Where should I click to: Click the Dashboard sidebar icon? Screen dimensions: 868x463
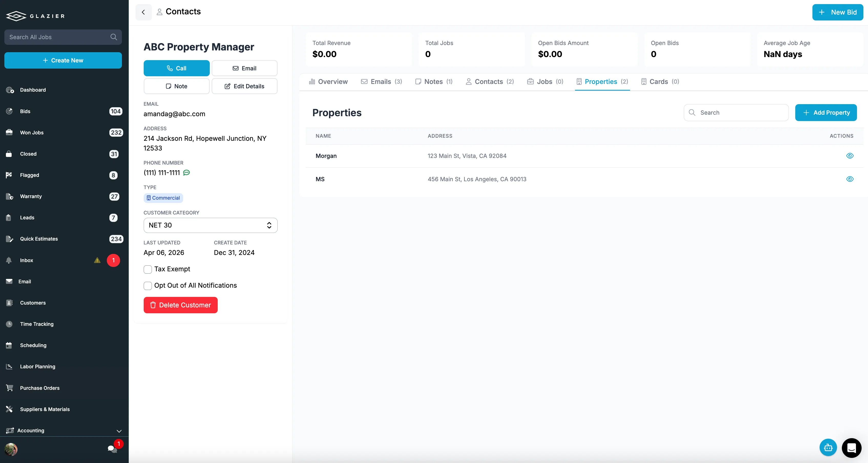pos(10,90)
